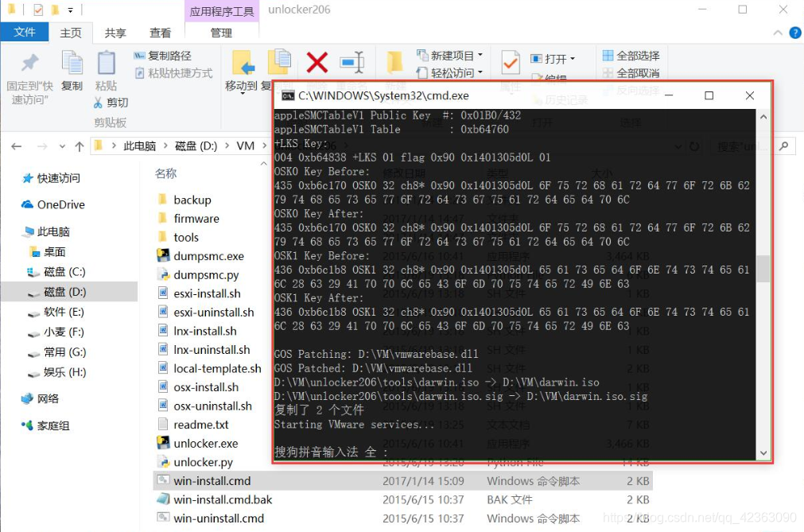The height and width of the screenshot is (532, 804).
Task: Click the New folder icon
Action: pos(394,63)
